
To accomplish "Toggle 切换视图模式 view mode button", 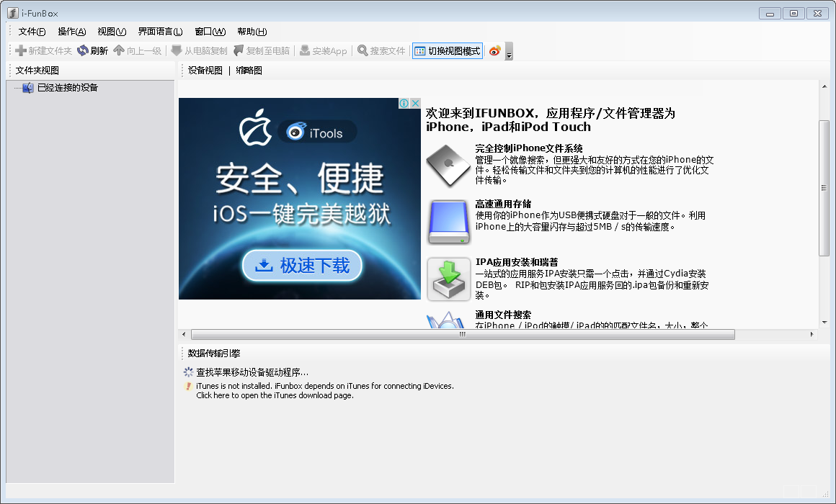I will coord(448,50).
